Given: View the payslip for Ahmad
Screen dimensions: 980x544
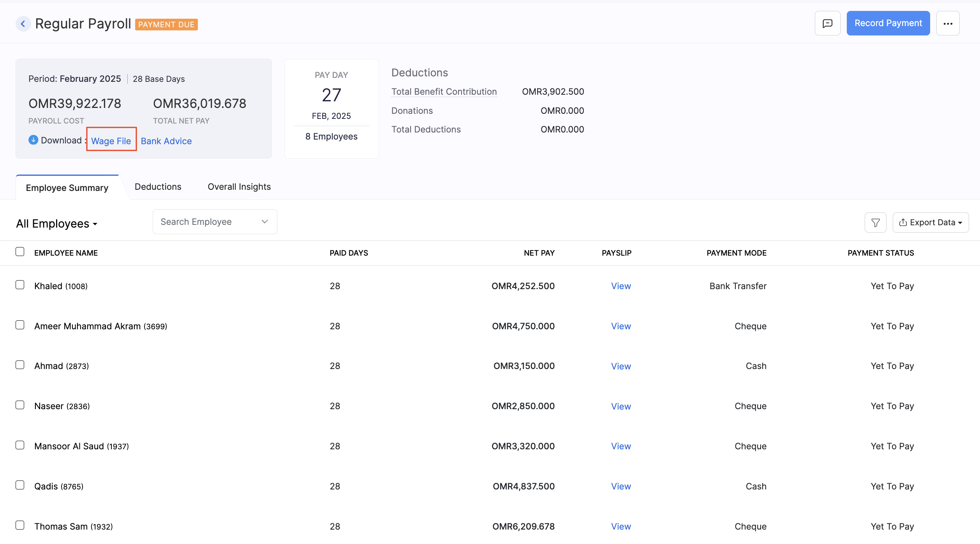Looking at the screenshot, I should (620, 366).
